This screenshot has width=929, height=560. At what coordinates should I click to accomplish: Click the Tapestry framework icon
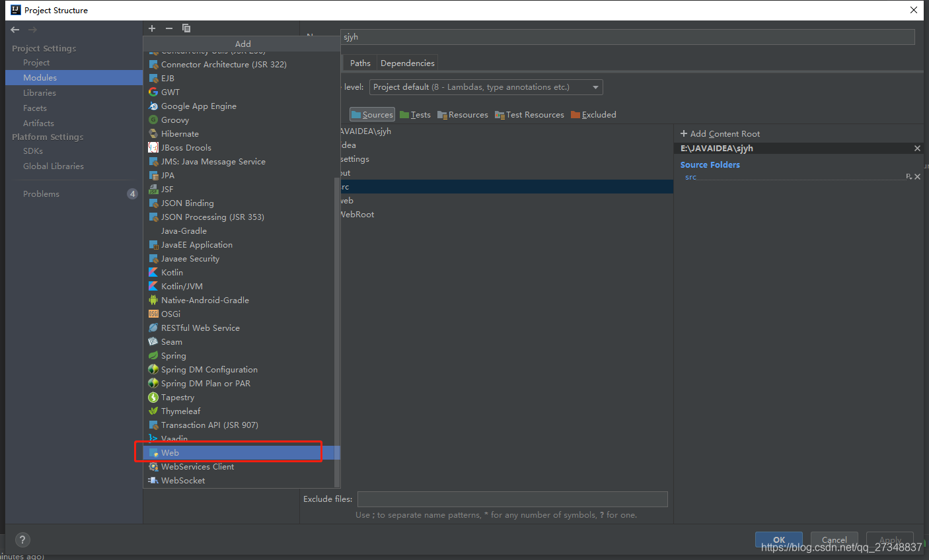(x=153, y=397)
